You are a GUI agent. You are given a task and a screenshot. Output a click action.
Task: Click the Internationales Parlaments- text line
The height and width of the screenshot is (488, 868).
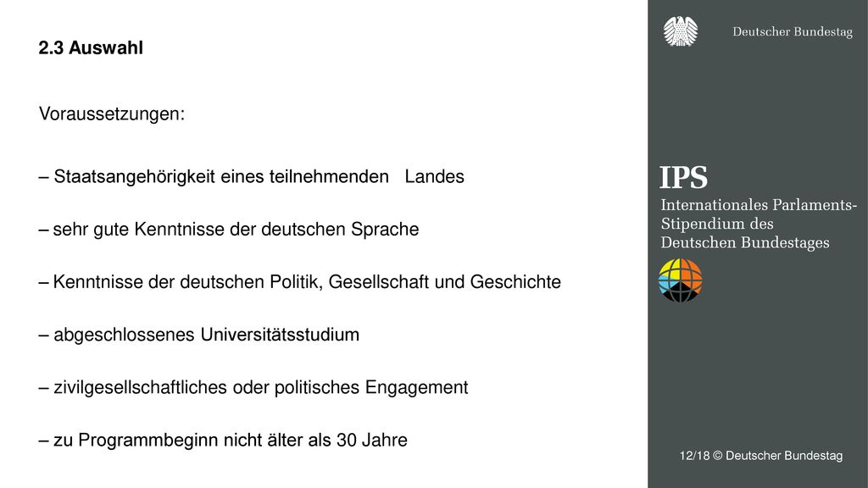pyautogui.click(x=759, y=205)
